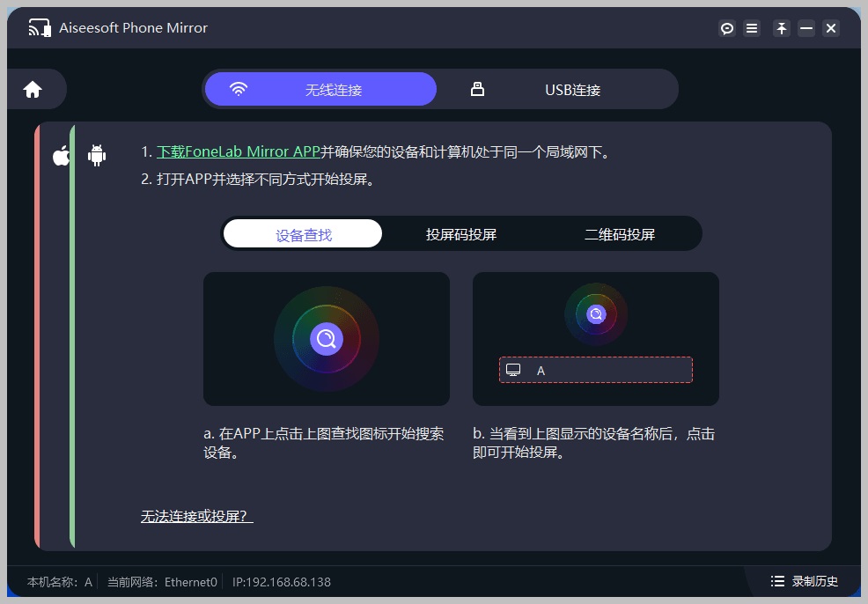This screenshot has width=868, height=604.
Task: Select the 设备查找 mirroring method
Action: (x=303, y=234)
